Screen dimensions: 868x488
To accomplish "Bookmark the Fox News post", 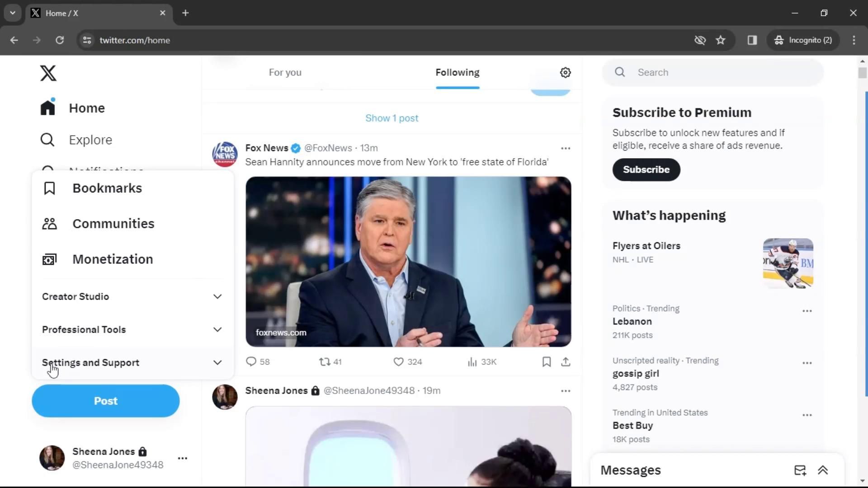I will coord(546,361).
